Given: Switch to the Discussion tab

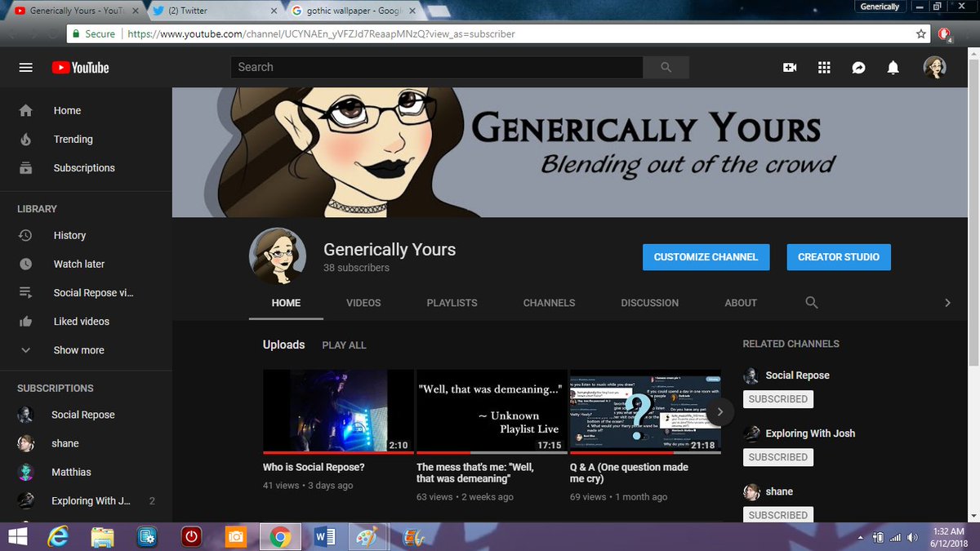Looking at the screenshot, I should (x=649, y=303).
